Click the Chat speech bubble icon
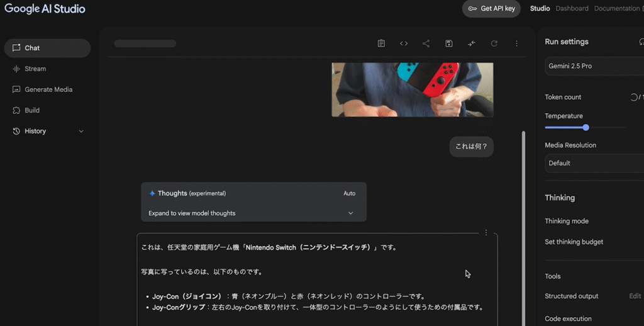The width and height of the screenshot is (644, 326). [x=16, y=48]
